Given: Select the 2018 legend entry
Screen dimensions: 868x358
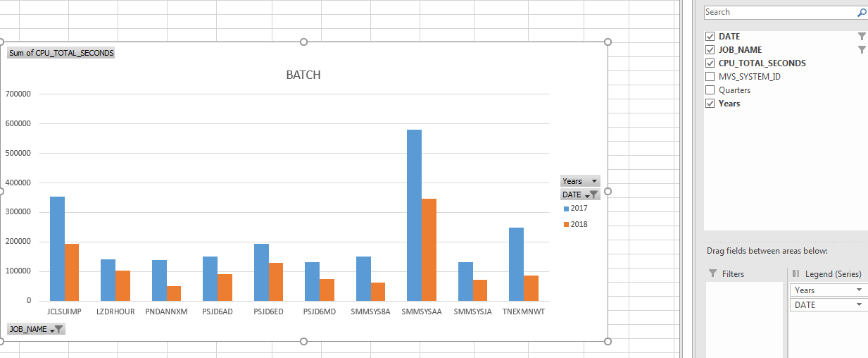Looking at the screenshot, I should pos(575,224).
